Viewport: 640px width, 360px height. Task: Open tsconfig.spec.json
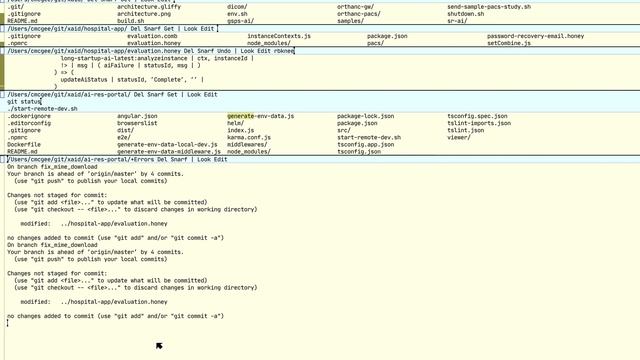tap(478, 116)
